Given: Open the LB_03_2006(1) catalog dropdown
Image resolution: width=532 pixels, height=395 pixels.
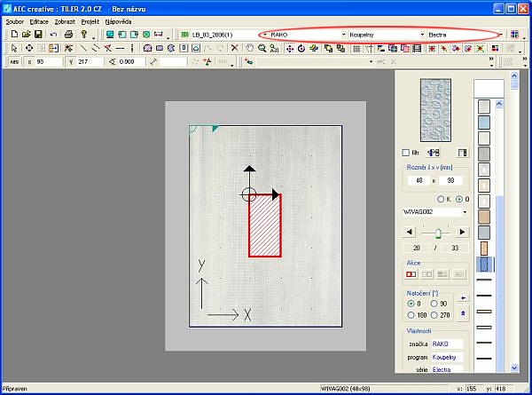Looking at the screenshot, I should tap(264, 35).
